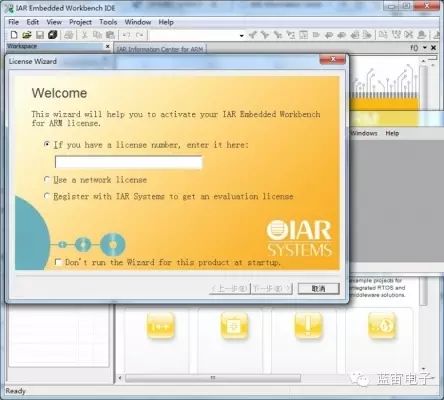Open Help menu in main menu bar
This screenshot has height=400, width=444.
coord(166,22)
